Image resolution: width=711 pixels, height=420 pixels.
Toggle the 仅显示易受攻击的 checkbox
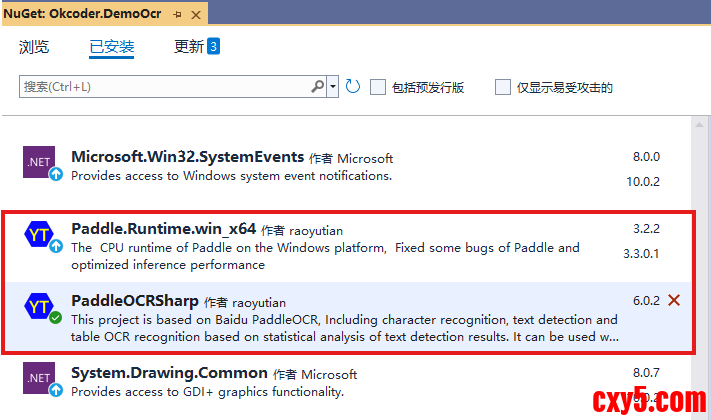[503, 87]
